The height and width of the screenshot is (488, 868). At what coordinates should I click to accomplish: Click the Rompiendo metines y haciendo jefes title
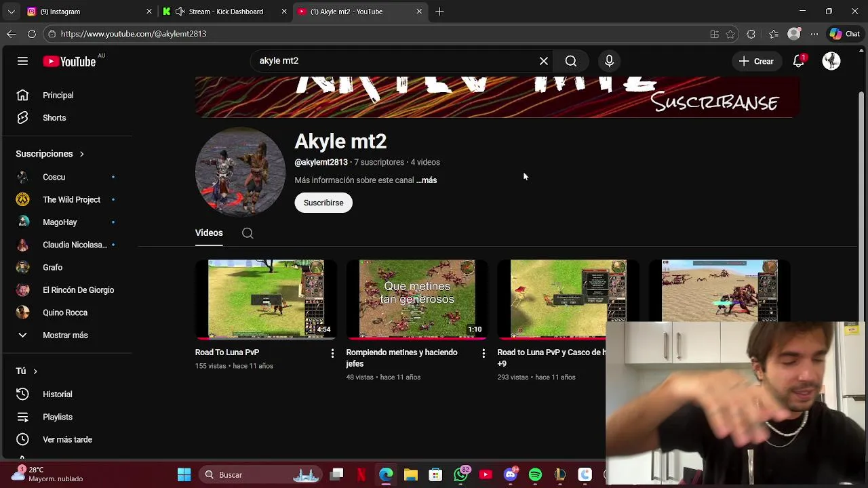pyautogui.click(x=401, y=358)
